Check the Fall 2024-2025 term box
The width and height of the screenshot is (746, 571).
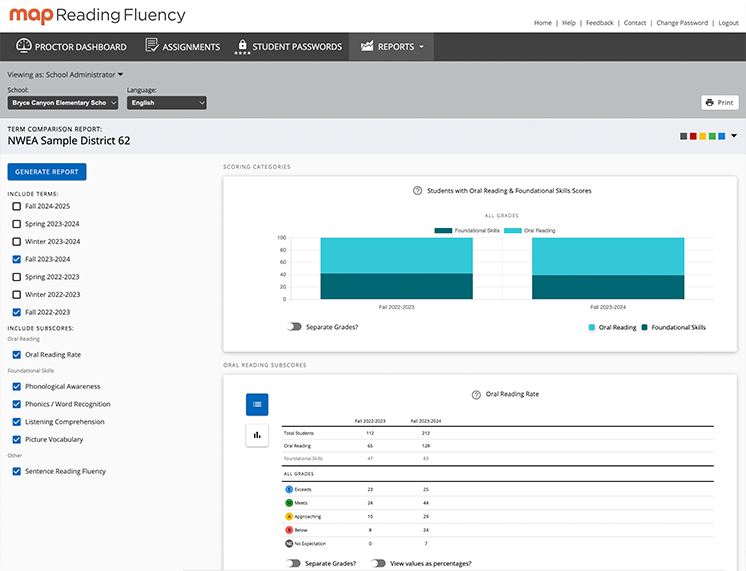click(16, 206)
